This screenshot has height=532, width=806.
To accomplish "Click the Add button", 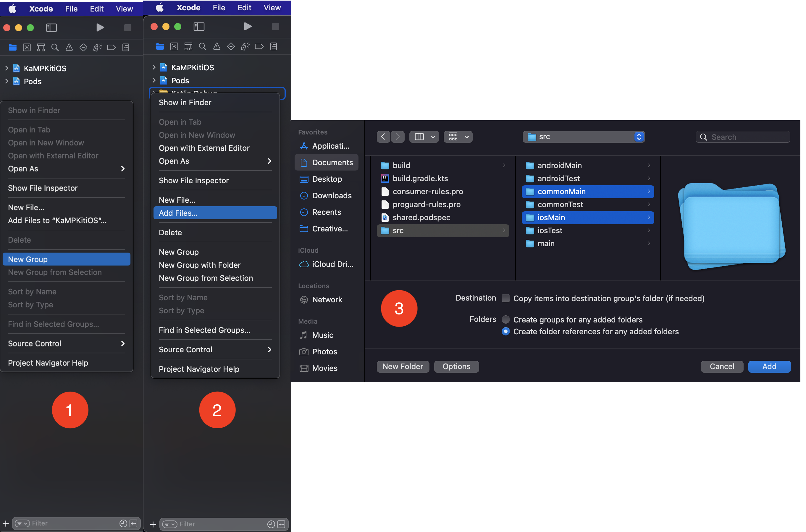I will tap(769, 366).
